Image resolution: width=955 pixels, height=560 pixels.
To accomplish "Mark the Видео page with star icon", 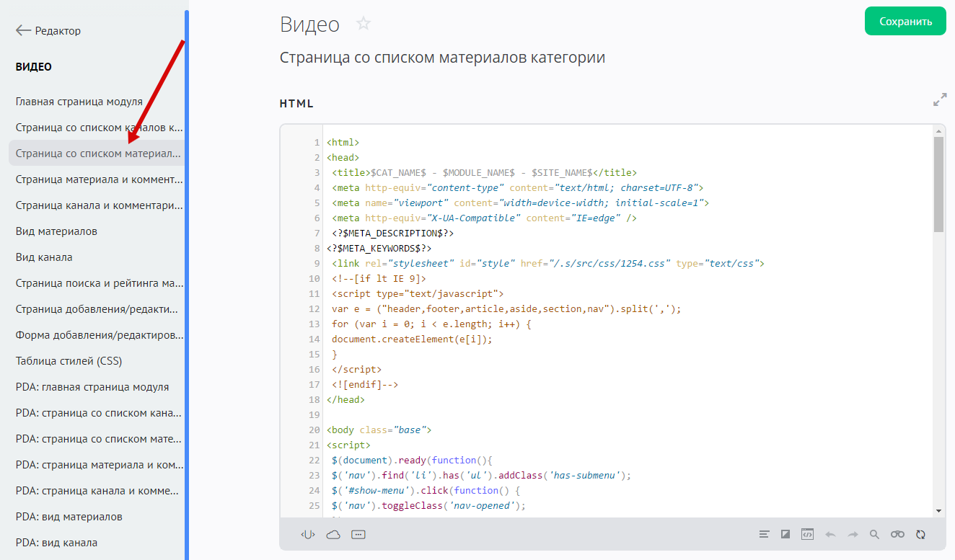I will coord(364,24).
